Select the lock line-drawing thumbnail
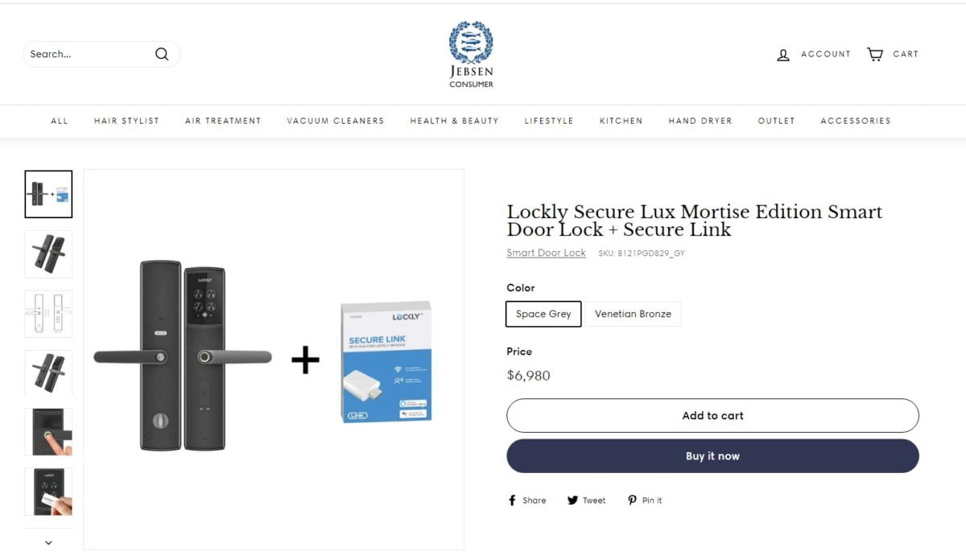Viewport: 966px width, 560px height. point(48,314)
